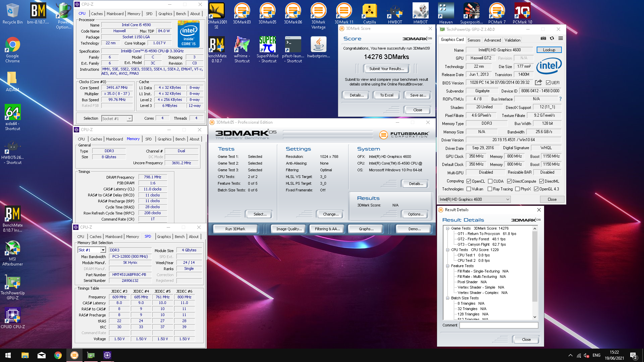Open the notification center icon

634,355
